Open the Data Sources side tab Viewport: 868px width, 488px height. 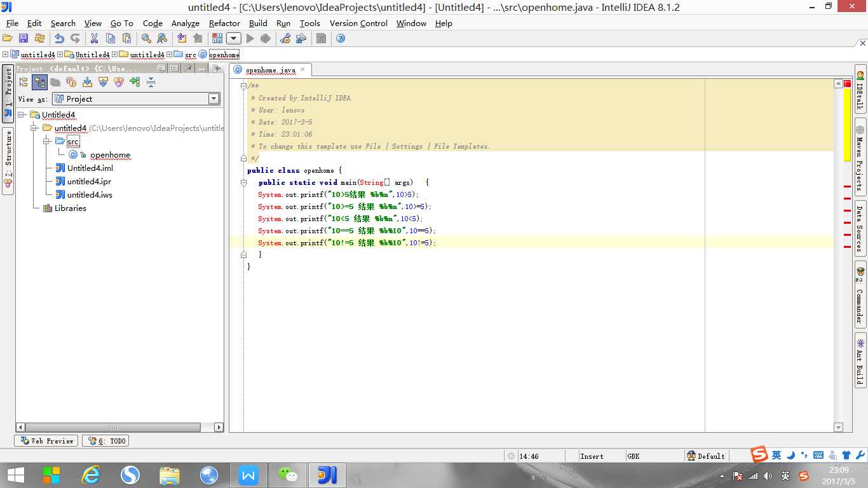coord(860,229)
